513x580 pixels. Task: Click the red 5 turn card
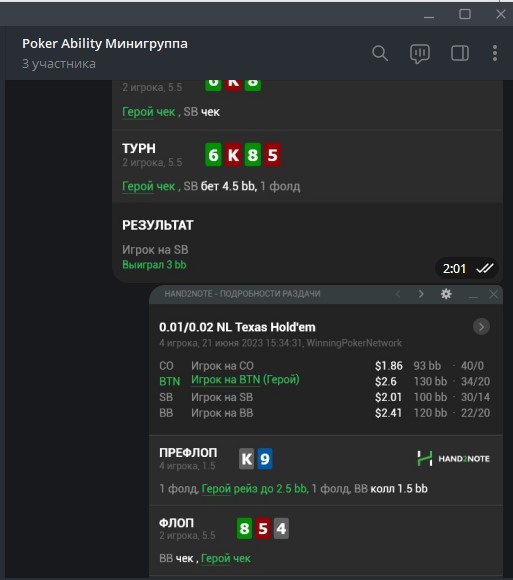pos(272,155)
